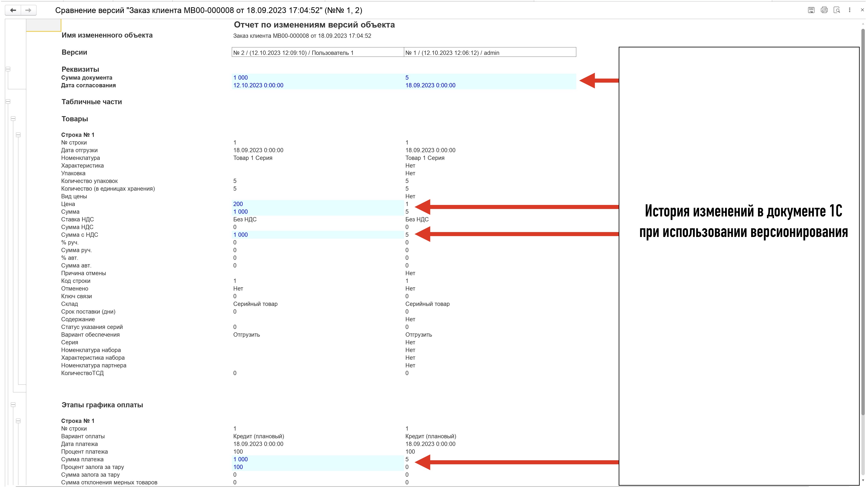Select version № 1 admin header cell
Viewport: 868px width, 488px height.
point(490,53)
